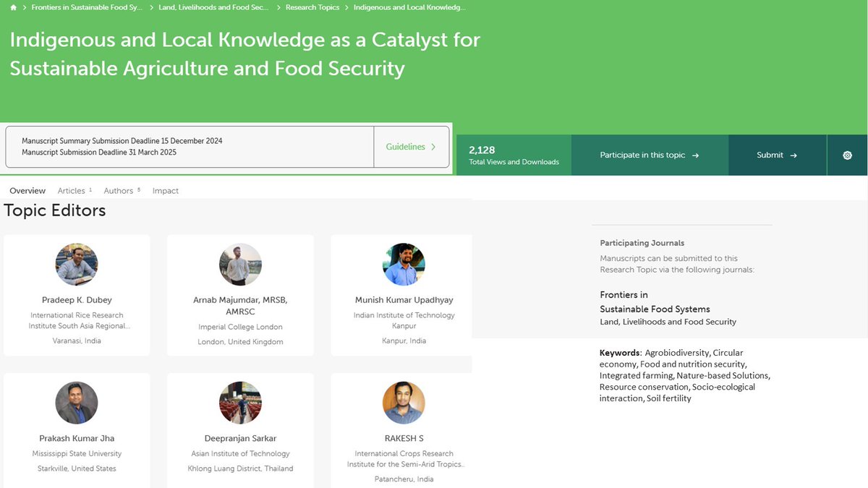Switch to the Articles tab

click(x=75, y=191)
